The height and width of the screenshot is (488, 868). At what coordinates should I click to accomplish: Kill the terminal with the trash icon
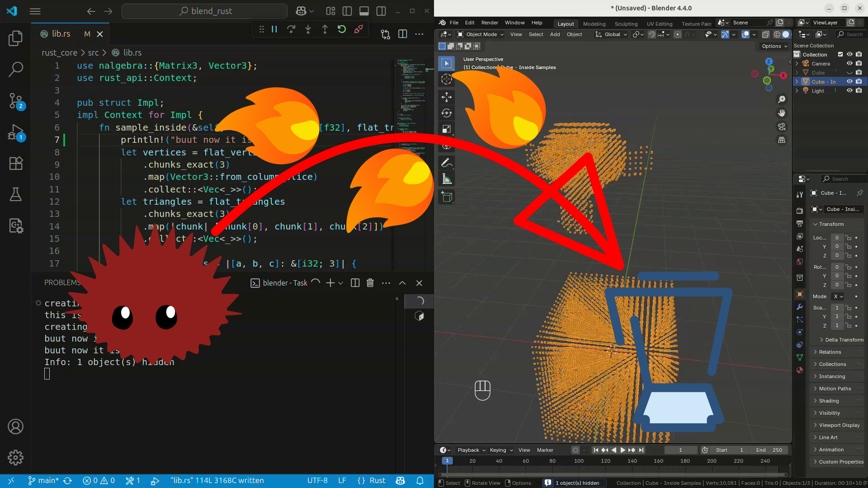pos(370,283)
